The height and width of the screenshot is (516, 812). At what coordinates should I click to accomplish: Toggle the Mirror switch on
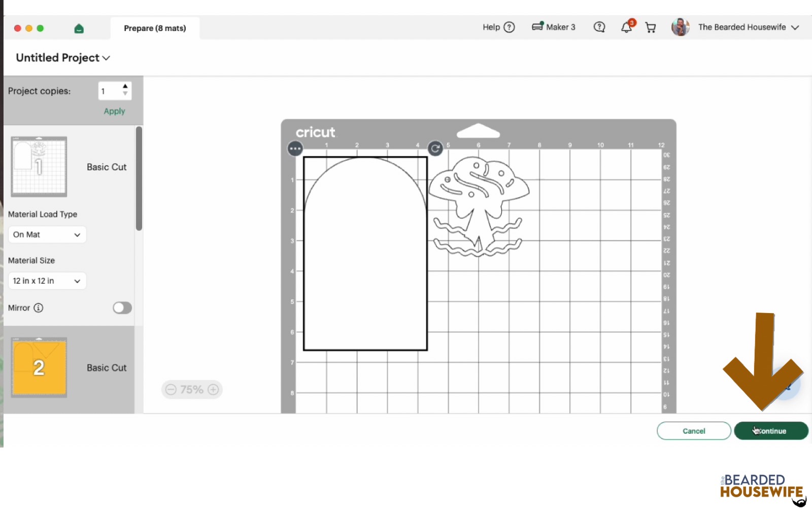tap(122, 308)
